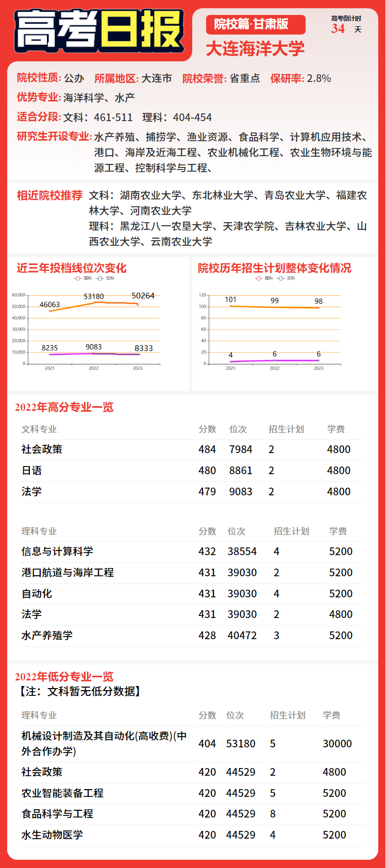Click the 农业智能装备工程 major row
The width and height of the screenshot is (386, 868).
pos(193,793)
